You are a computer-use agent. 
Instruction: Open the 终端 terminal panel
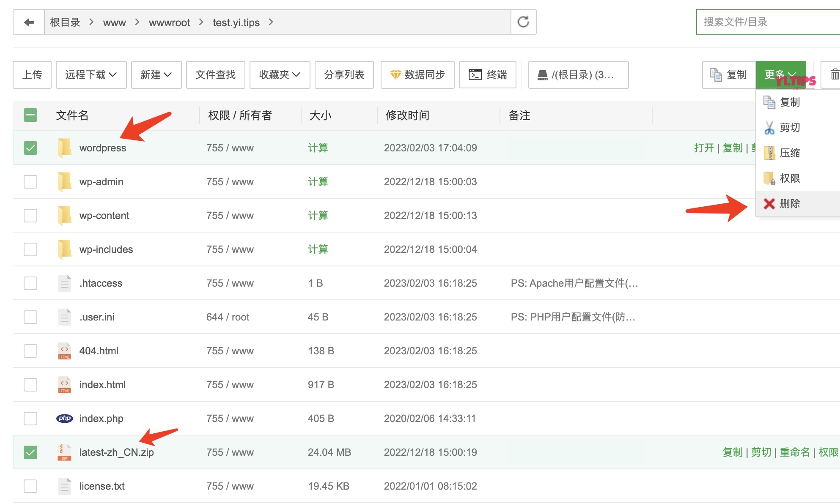point(487,75)
